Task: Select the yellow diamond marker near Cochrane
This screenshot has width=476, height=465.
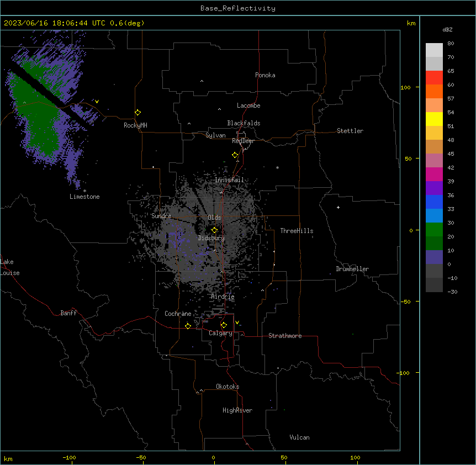Action: click(x=188, y=326)
